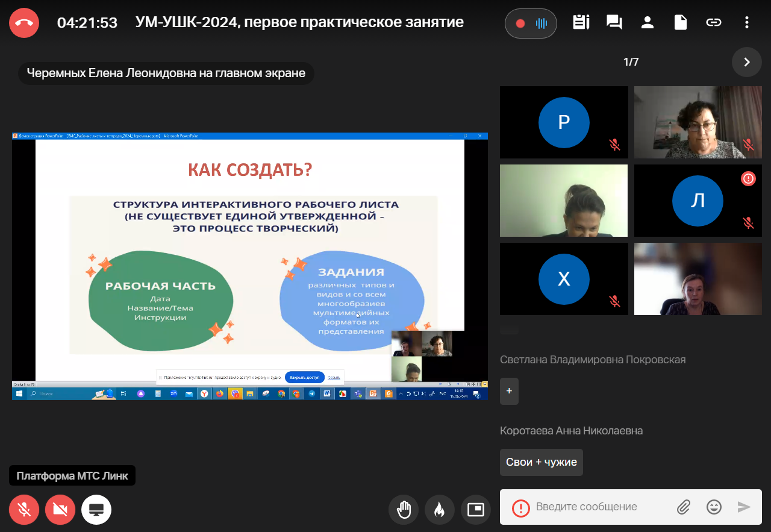Raise hand in the meeting

[x=404, y=510]
